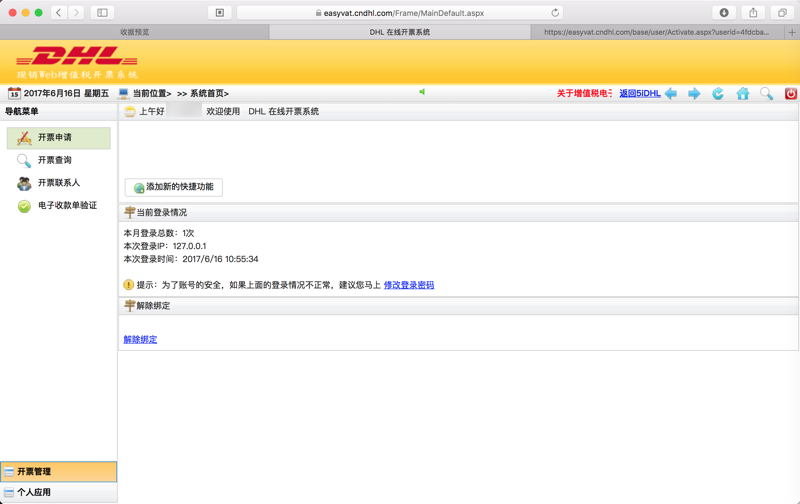Screen dimensions: 800x504
Task: Show all Safari tabs overview
Action: click(x=782, y=13)
